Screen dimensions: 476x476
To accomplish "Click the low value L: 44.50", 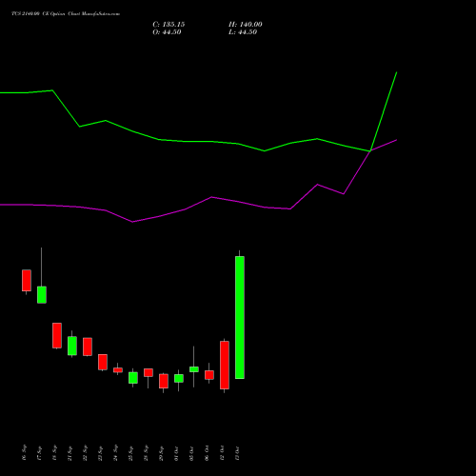I will [243, 32].
